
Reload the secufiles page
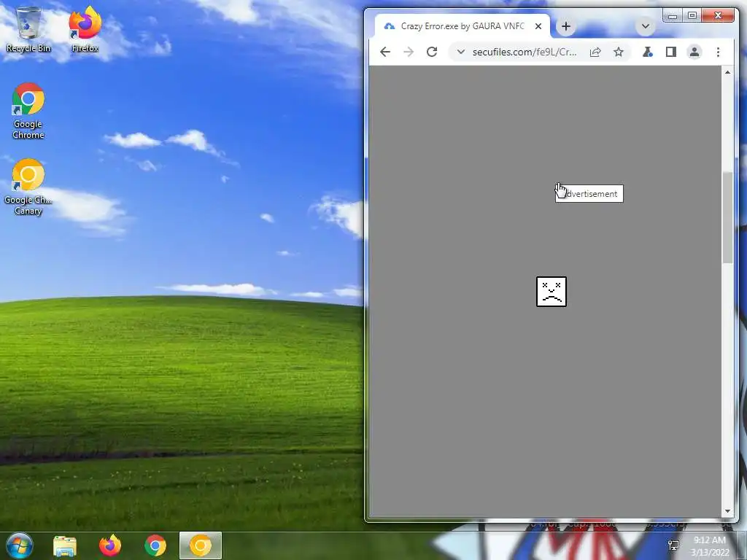432,52
